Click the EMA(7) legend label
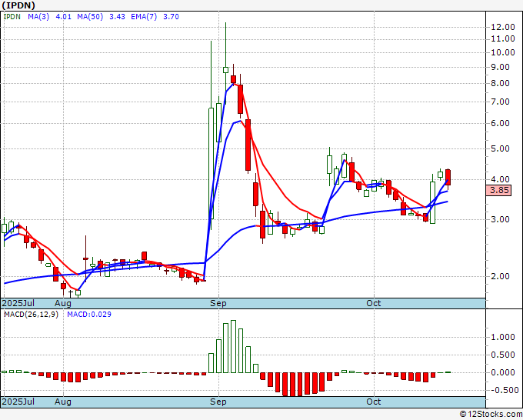 (x=144, y=17)
